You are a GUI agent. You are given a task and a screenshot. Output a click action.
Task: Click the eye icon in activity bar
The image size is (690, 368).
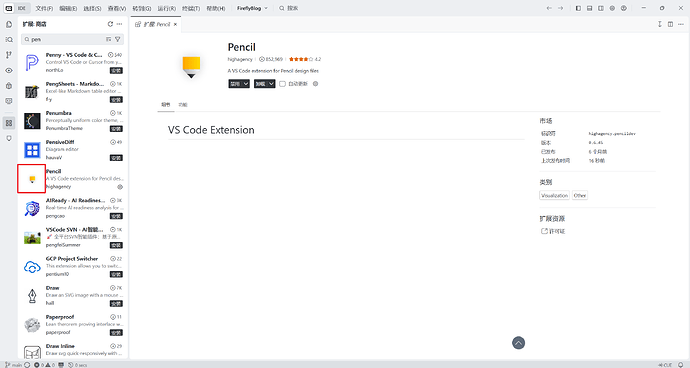pos(9,70)
